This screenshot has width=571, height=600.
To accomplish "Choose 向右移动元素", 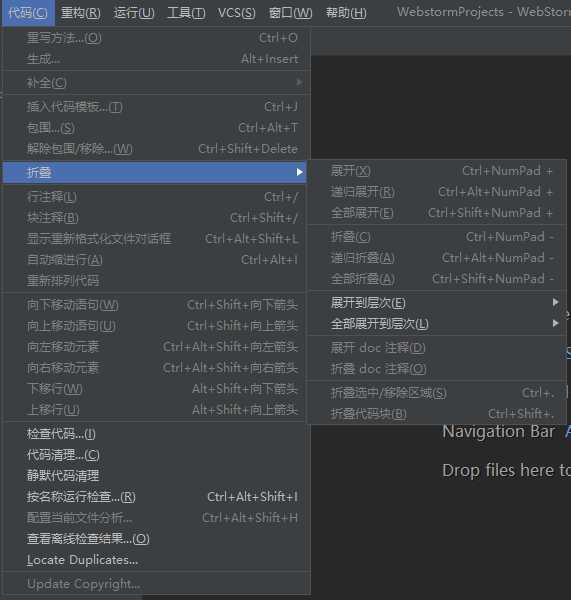I will (155, 368).
